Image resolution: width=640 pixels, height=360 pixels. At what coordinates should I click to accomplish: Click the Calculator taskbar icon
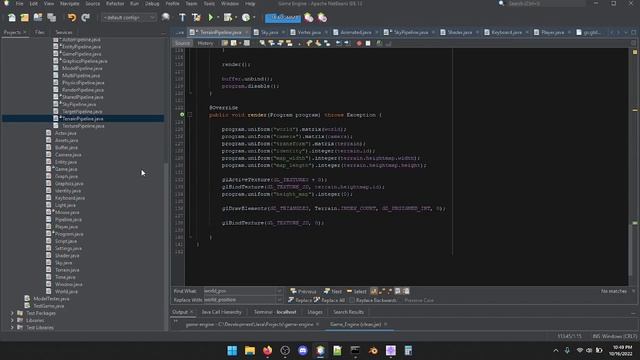[408, 350]
